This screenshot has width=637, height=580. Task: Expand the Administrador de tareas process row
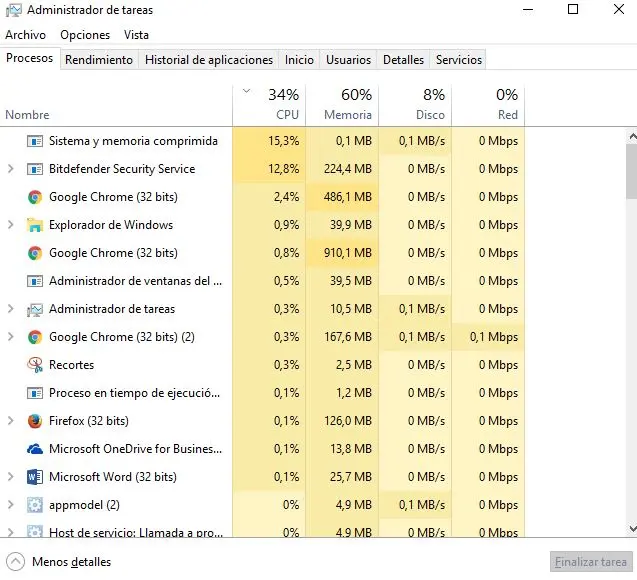click(11, 309)
